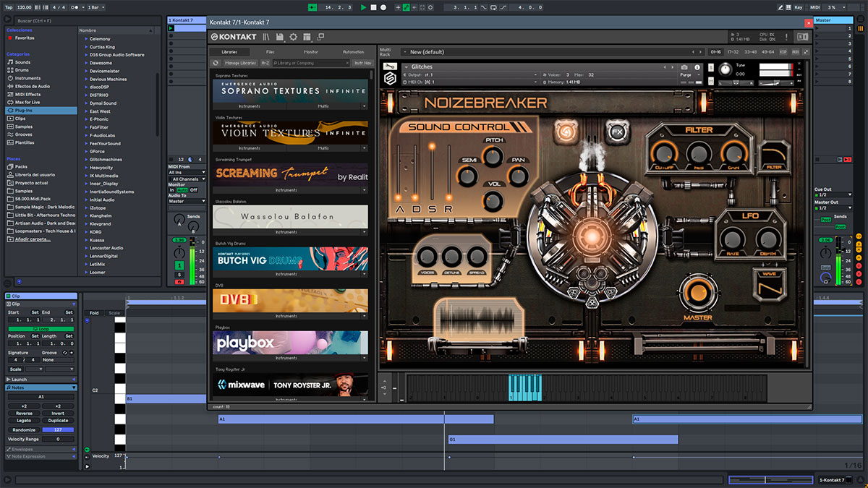868x488 pixels.
Task: Click the Legato notes button
Action: pyautogui.click(x=24, y=420)
